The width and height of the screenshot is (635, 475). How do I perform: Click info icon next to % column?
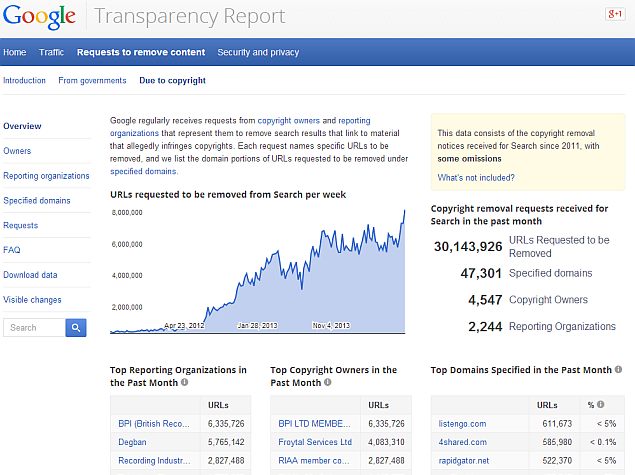601,404
